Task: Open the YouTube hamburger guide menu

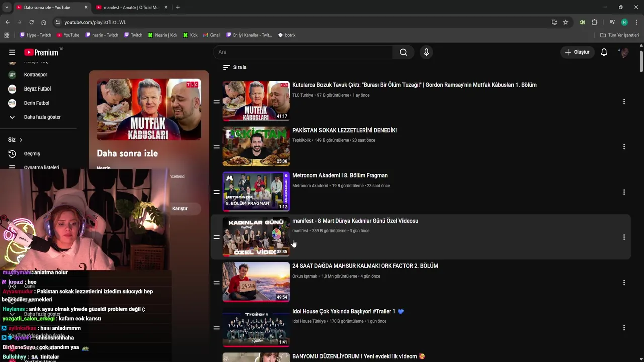Action: tap(12, 52)
